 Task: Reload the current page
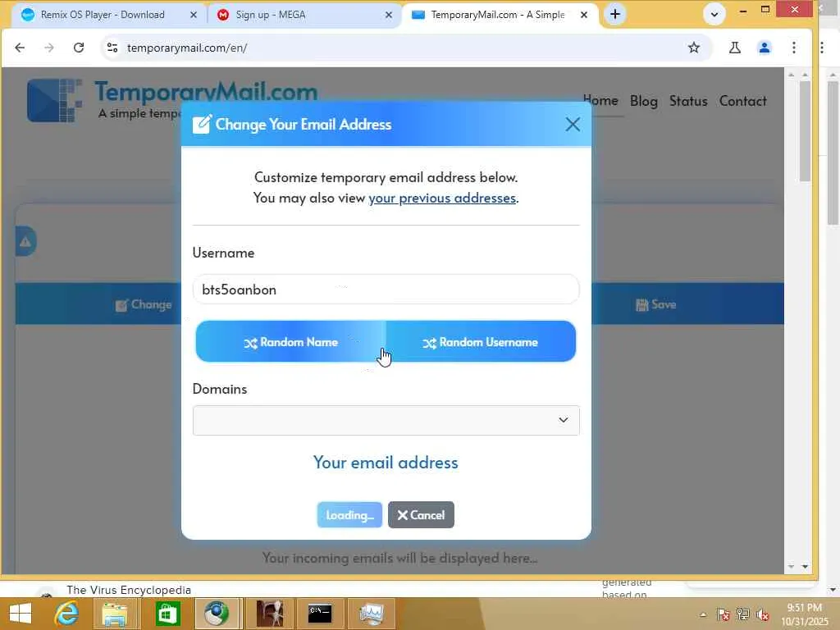point(79,48)
